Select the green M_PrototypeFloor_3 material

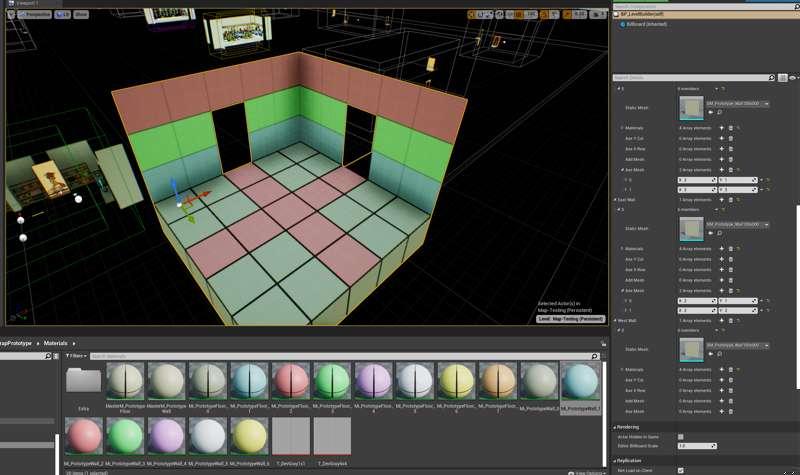tap(332, 381)
